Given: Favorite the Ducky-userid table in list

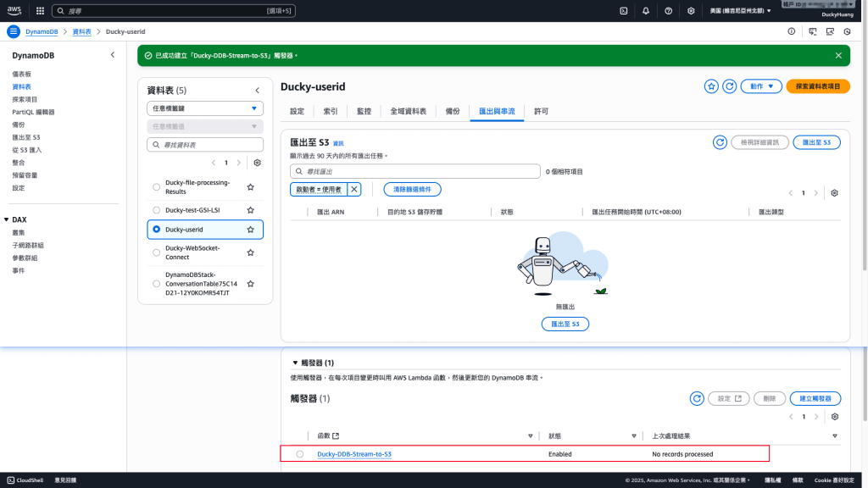Looking at the screenshot, I should click(250, 229).
